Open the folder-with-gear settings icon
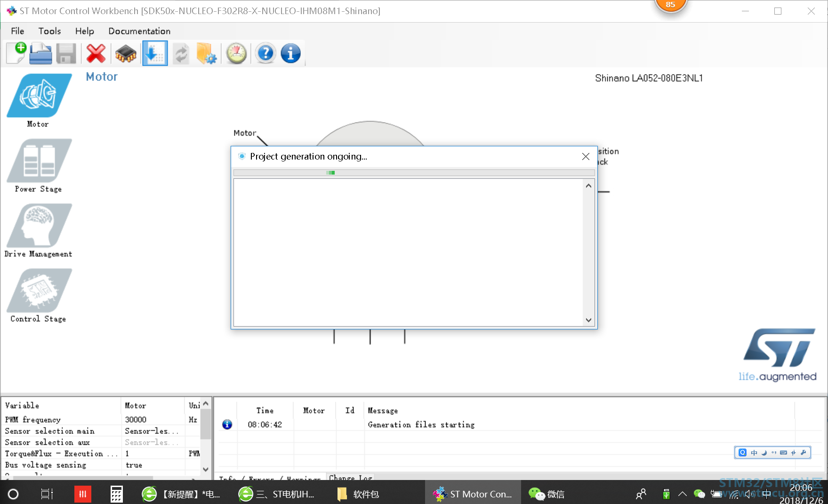The height and width of the screenshot is (504, 828). coord(206,53)
